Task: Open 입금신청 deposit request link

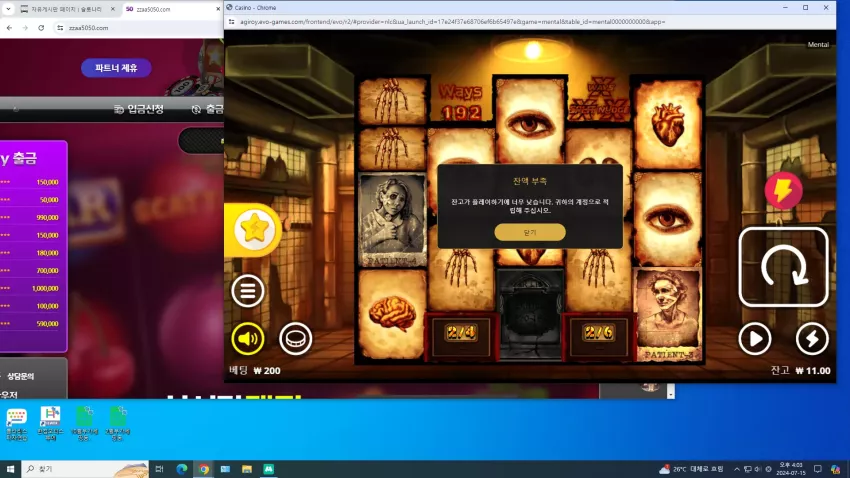Action: [139, 109]
